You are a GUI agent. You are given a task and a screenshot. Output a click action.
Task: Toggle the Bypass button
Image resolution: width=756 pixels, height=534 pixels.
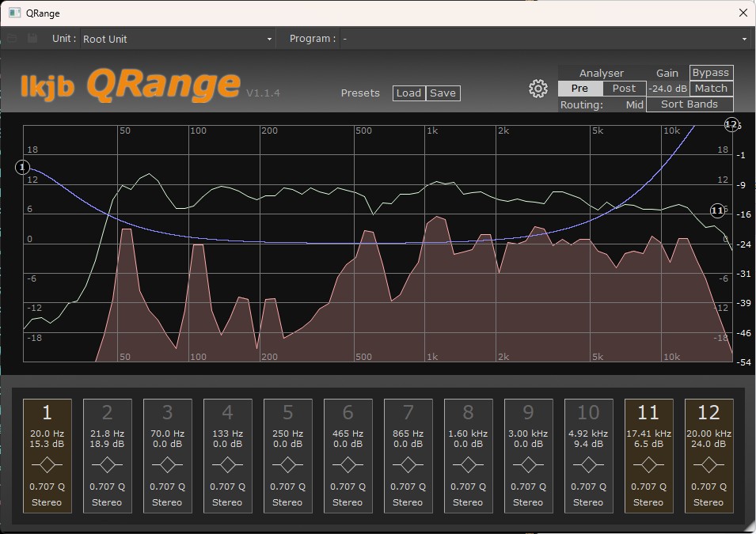[710, 73]
